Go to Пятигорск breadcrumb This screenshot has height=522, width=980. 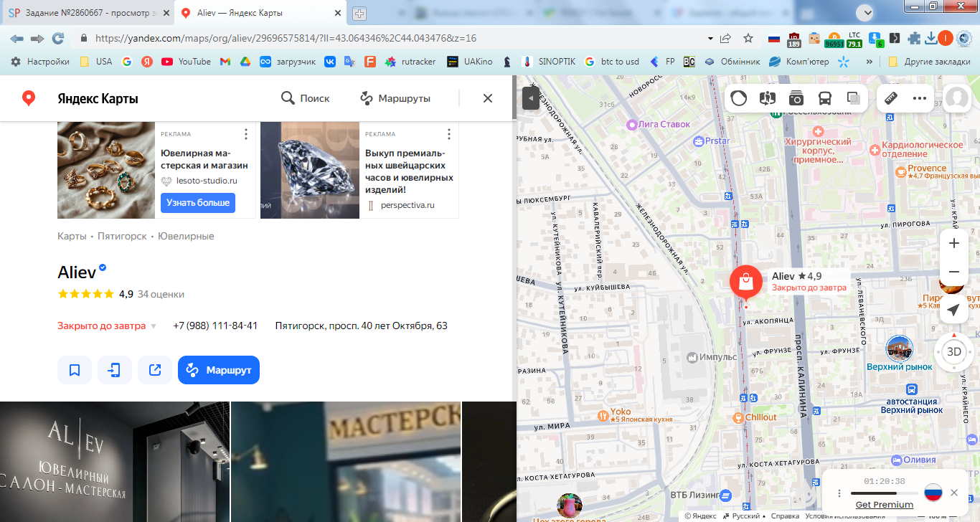click(122, 236)
